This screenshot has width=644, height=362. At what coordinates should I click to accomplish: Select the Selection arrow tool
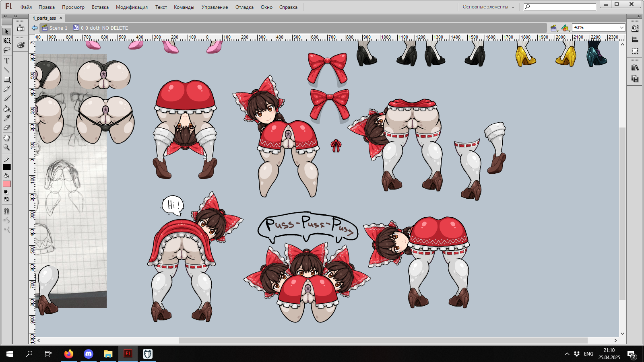[7, 31]
